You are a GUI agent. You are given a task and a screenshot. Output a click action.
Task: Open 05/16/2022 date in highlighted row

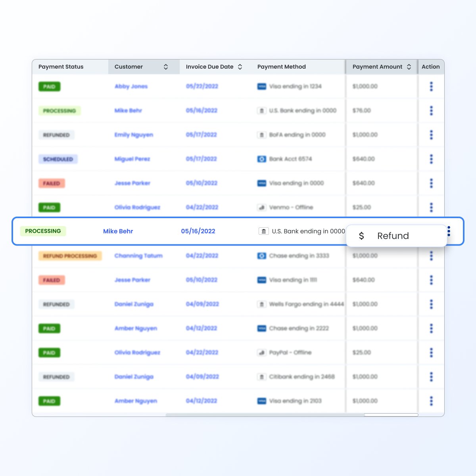coord(198,231)
